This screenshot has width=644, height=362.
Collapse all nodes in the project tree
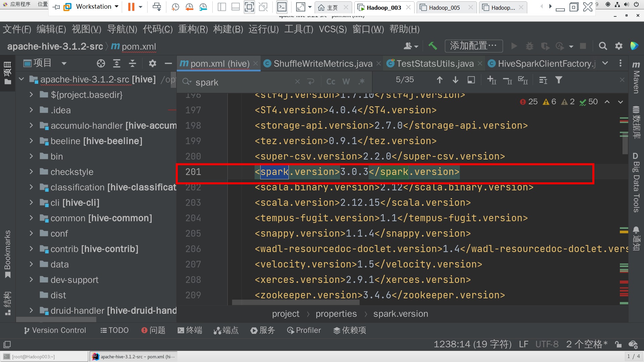coord(132,63)
